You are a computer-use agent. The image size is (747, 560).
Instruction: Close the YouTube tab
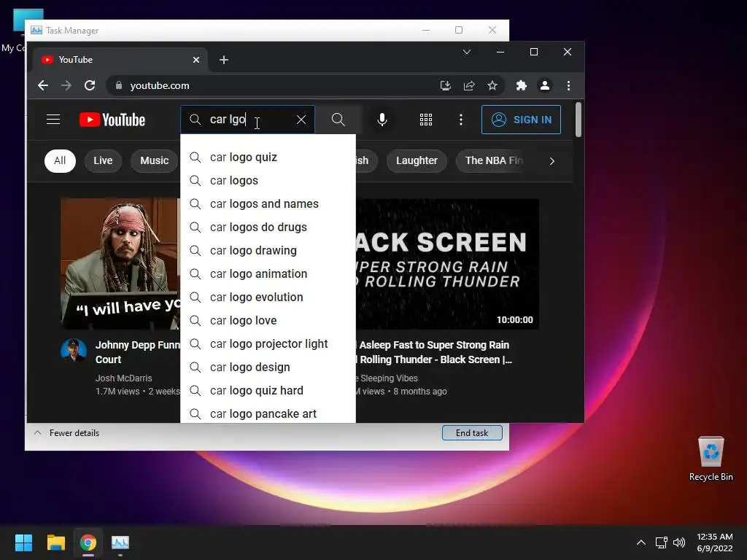[196, 60]
